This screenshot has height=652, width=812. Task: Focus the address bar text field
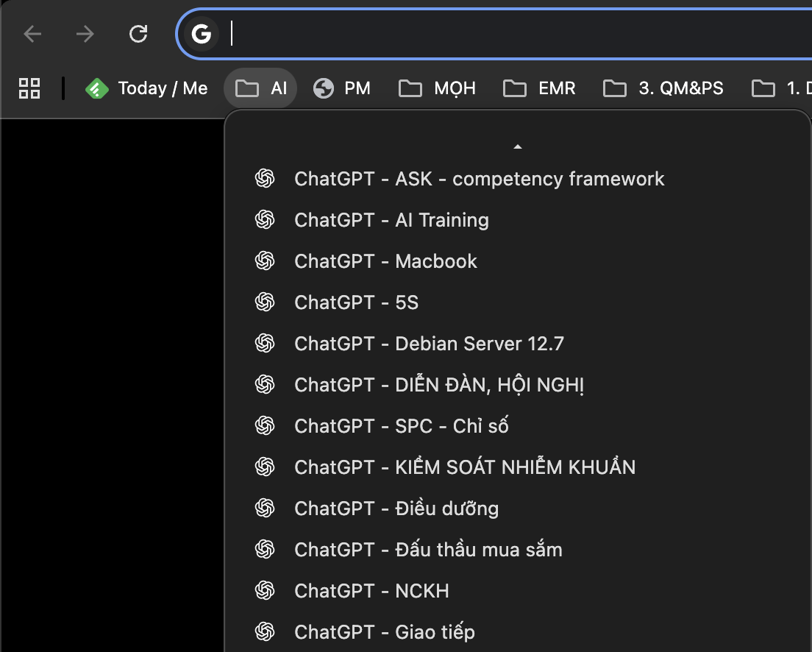[x=515, y=34]
